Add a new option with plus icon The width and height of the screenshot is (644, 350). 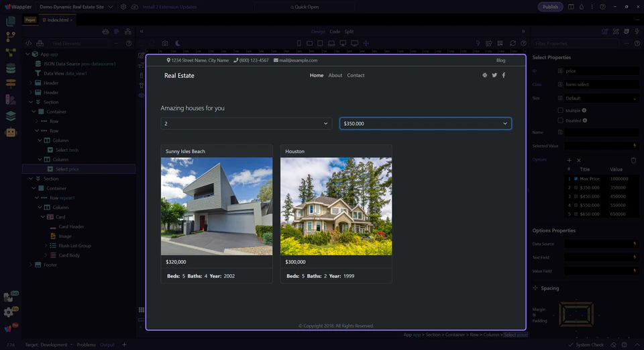coord(570,160)
